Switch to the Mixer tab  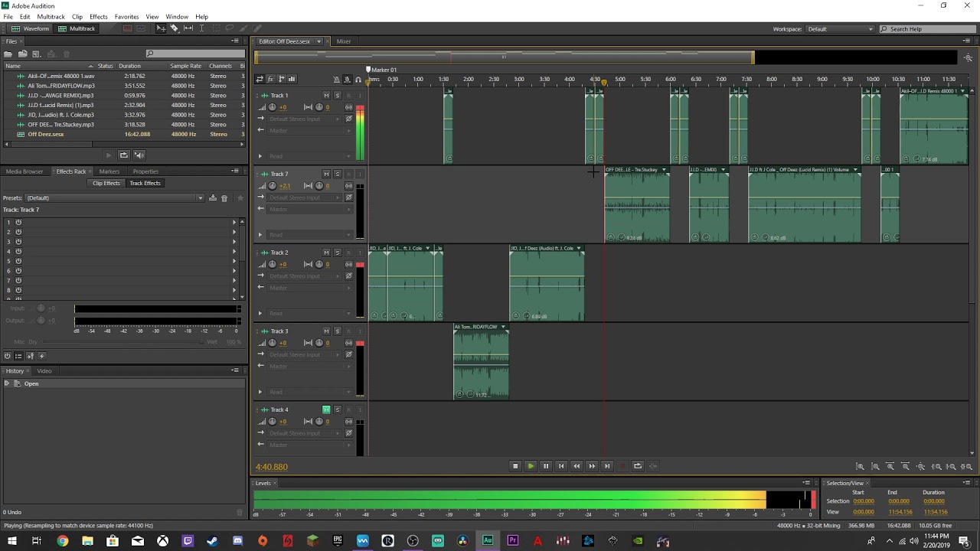[344, 41]
